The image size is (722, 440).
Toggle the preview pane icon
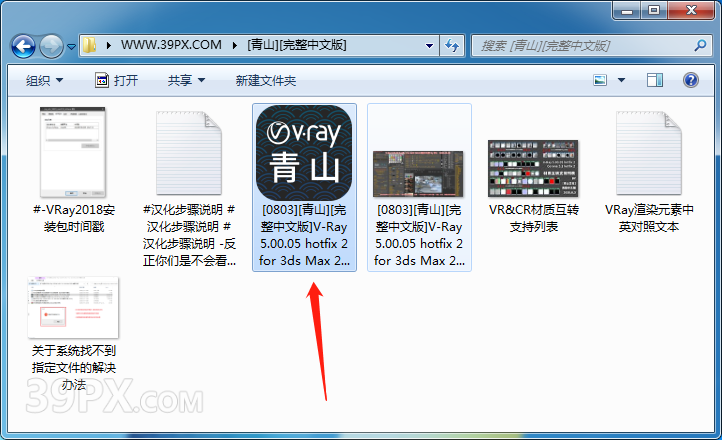click(654, 80)
